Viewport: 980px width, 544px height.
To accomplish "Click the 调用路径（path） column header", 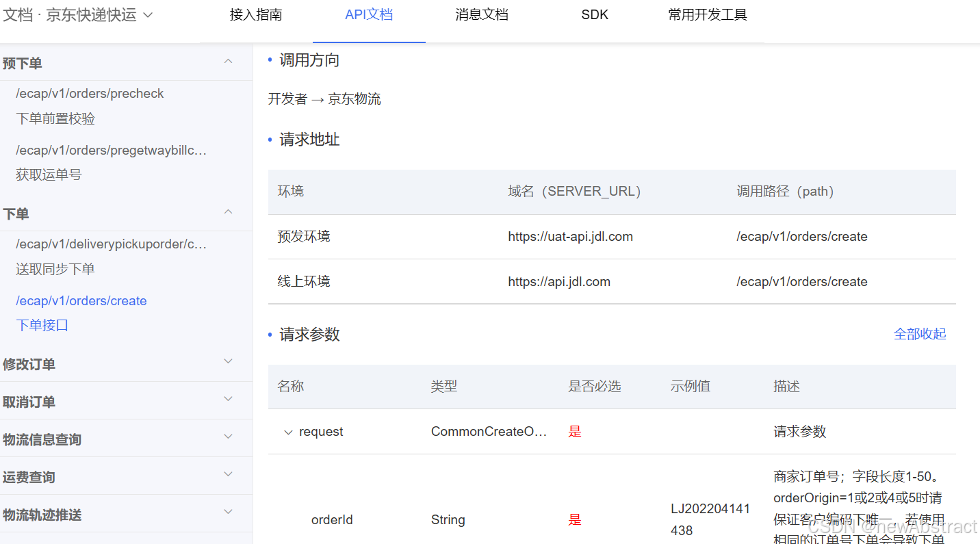I will point(785,192).
